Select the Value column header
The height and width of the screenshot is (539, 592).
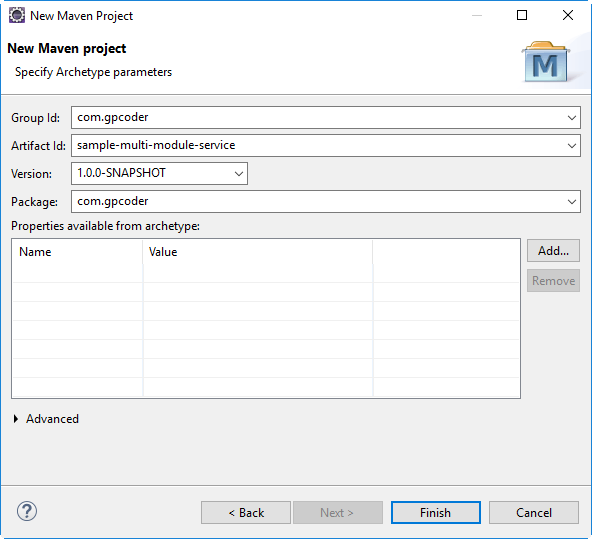[257, 252]
